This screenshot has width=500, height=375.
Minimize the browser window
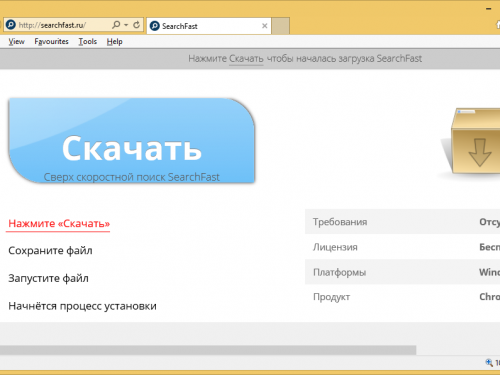[x=489, y=9]
